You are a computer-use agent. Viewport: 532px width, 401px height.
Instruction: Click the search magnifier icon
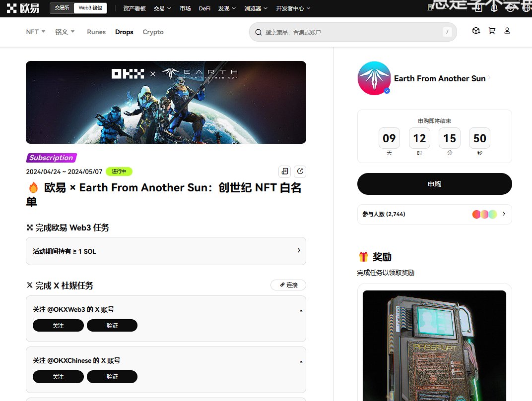(x=258, y=32)
